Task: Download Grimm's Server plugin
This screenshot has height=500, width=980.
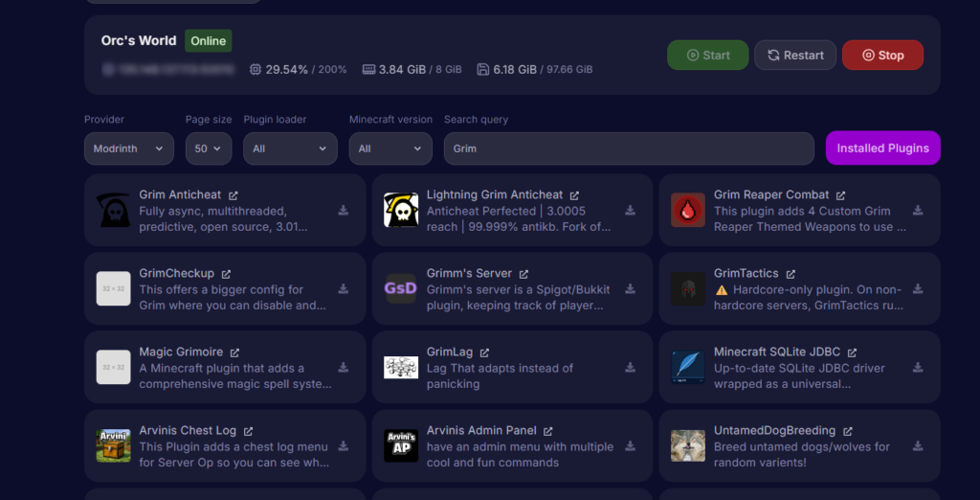Action: [x=630, y=288]
